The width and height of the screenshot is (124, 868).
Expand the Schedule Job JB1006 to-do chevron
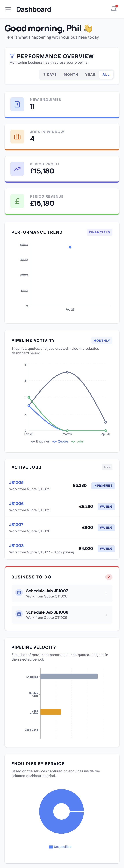106,615
